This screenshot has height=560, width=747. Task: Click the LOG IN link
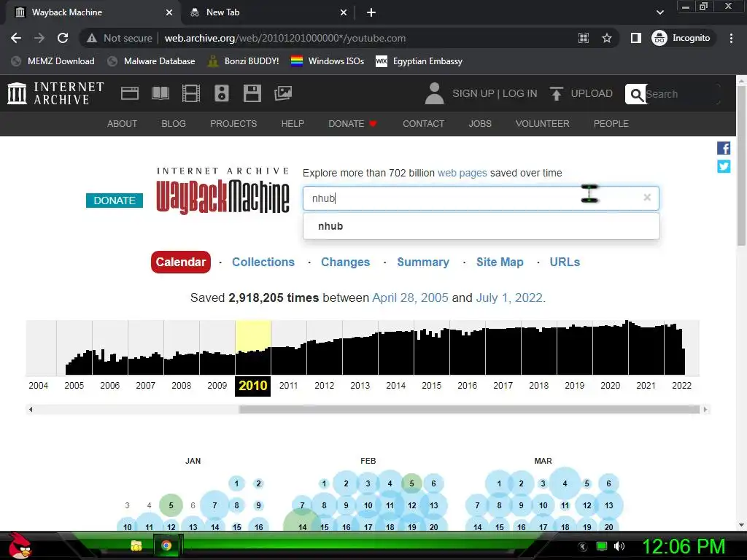pyautogui.click(x=519, y=93)
